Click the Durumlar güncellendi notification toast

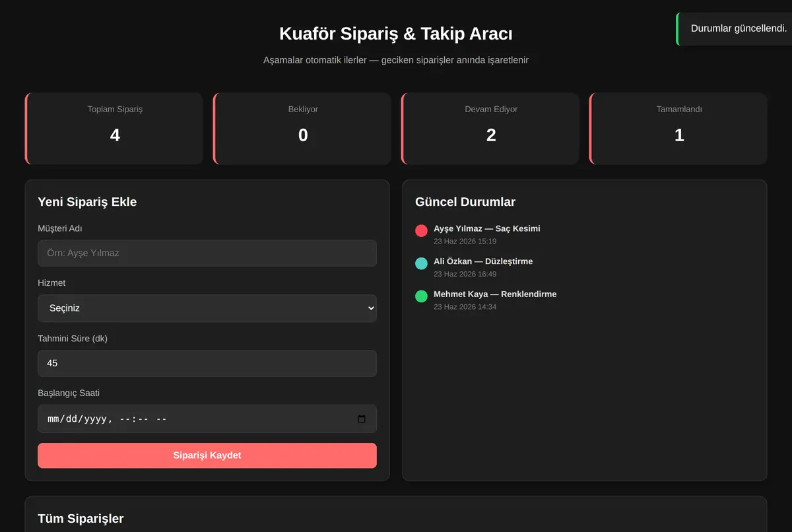tap(734, 28)
